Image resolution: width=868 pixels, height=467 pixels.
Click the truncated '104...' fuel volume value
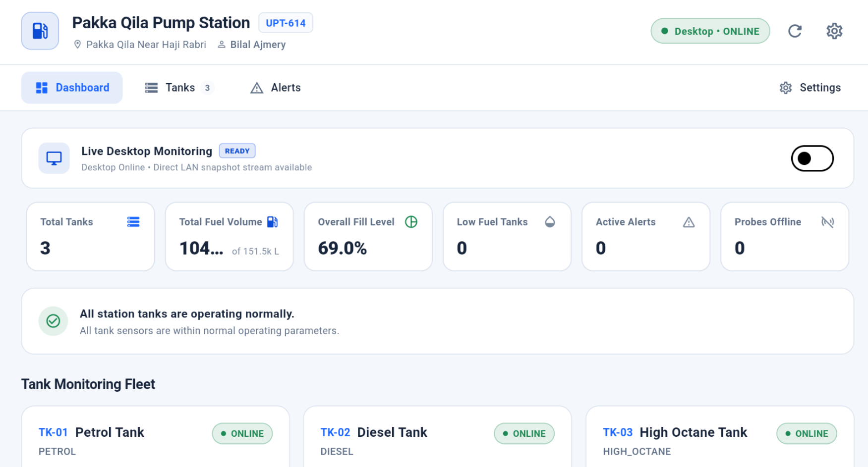pyautogui.click(x=201, y=248)
